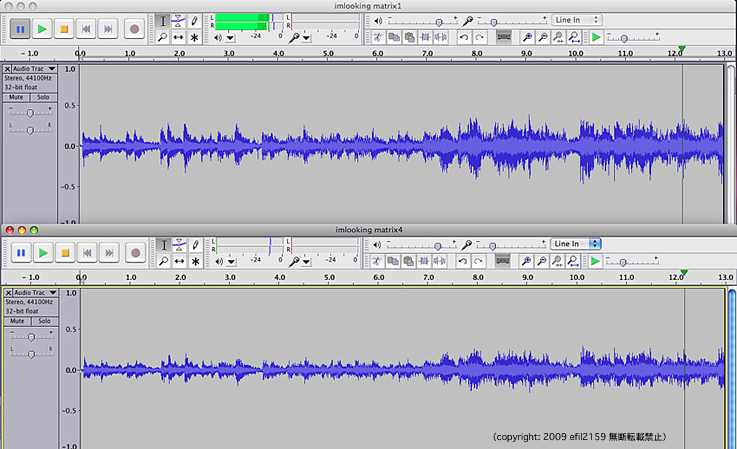The height and width of the screenshot is (449, 737).
Task: Pause playback in the matrix1 window
Action: point(20,29)
